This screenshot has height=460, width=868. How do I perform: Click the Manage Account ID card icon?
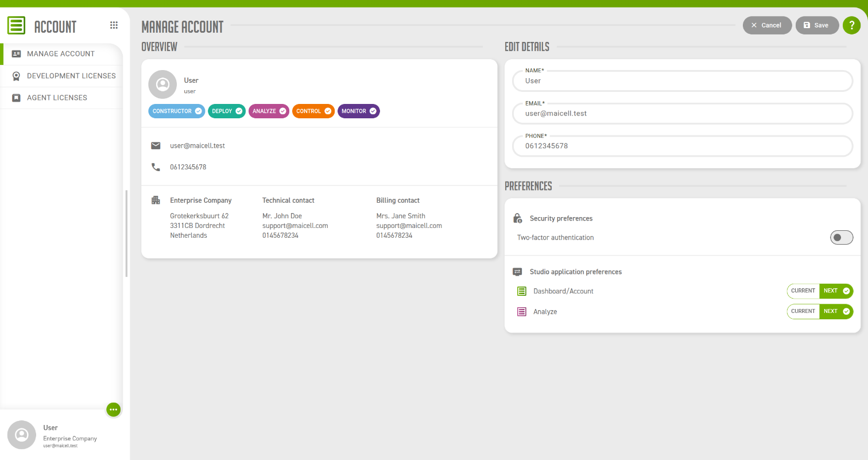(17, 54)
